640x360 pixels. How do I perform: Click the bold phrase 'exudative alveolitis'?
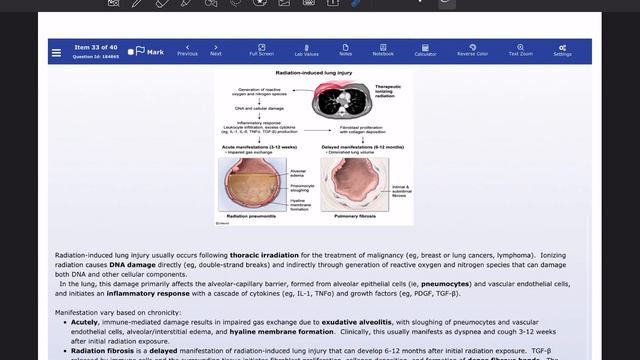tap(356, 322)
